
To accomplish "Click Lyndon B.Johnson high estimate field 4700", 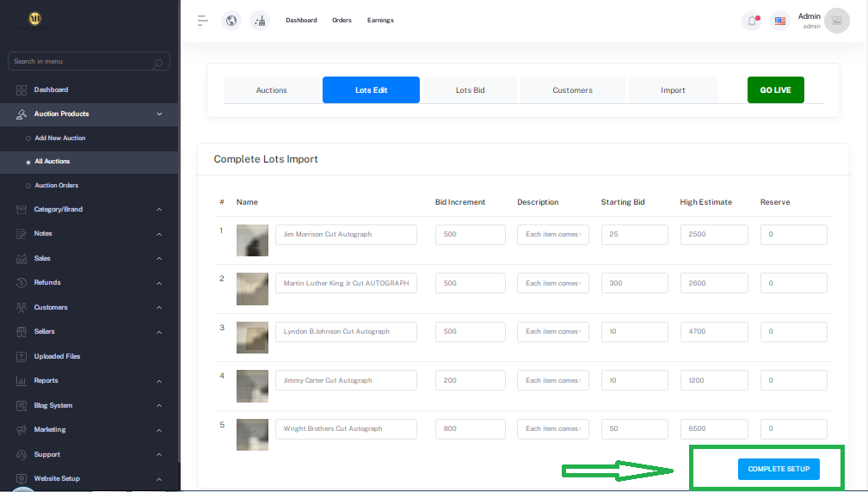I will (x=713, y=332).
